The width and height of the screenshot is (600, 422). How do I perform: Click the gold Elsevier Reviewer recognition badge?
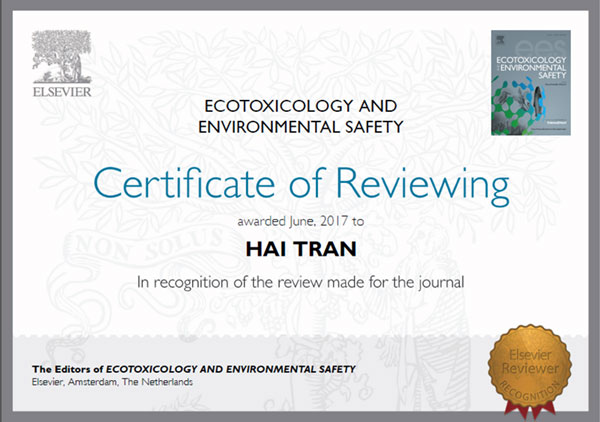pyautogui.click(x=530, y=371)
